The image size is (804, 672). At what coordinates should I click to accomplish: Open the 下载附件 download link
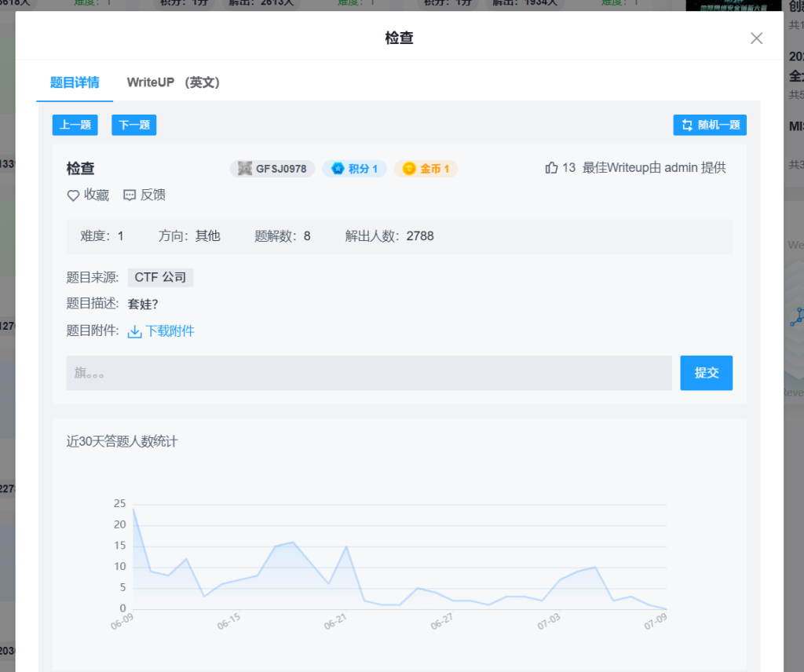[x=170, y=331]
